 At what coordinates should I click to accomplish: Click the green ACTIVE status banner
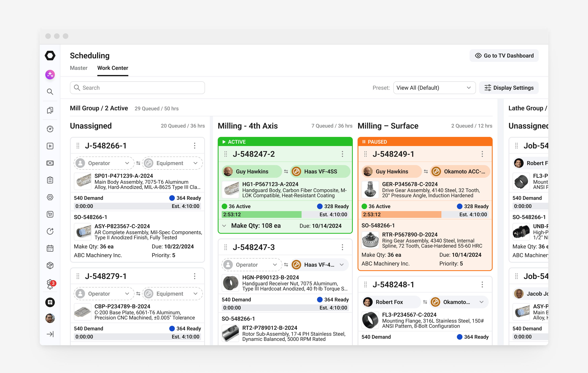click(285, 142)
